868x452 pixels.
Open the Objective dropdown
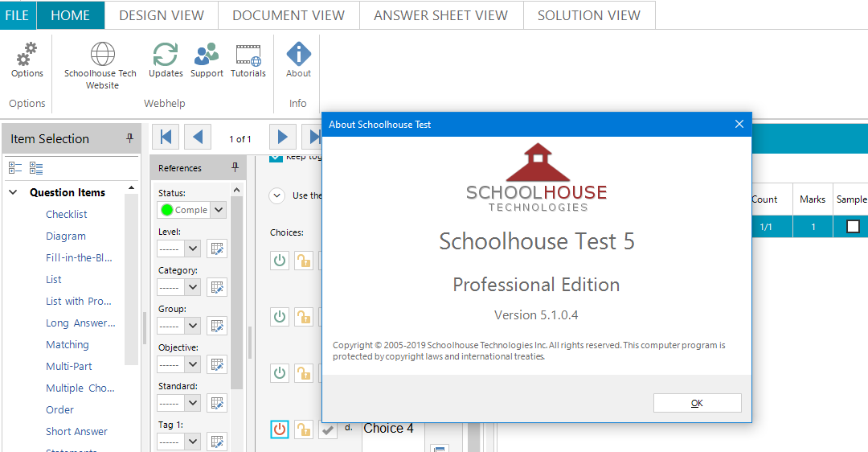pos(193,364)
